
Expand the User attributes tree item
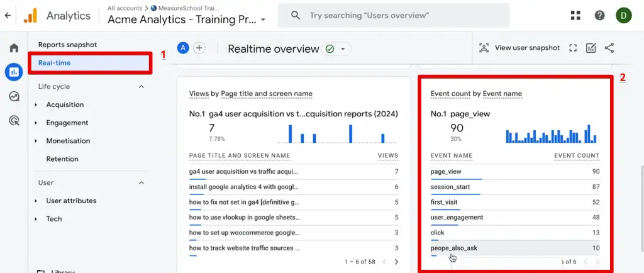[x=36, y=201]
